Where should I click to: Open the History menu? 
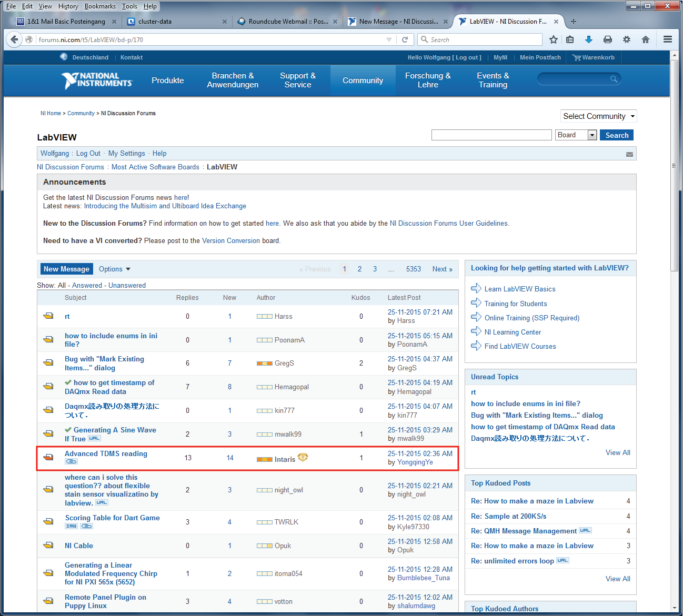point(68,6)
